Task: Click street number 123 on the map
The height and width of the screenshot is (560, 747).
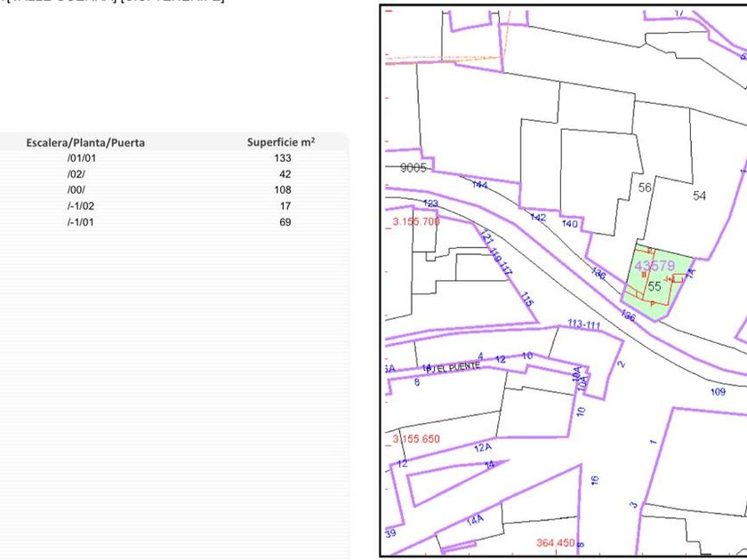Action: [430, 204]
